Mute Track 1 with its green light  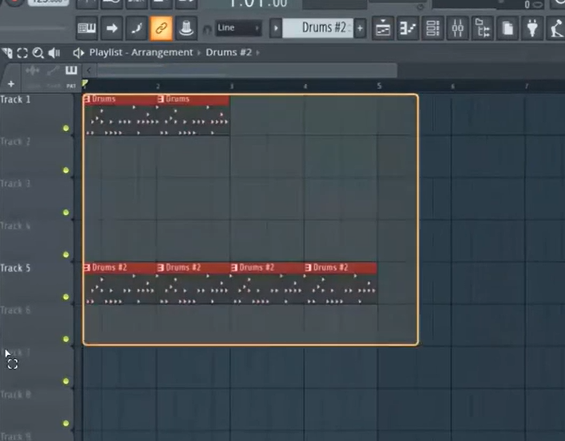pyautogui.click(x=66, y=128)
